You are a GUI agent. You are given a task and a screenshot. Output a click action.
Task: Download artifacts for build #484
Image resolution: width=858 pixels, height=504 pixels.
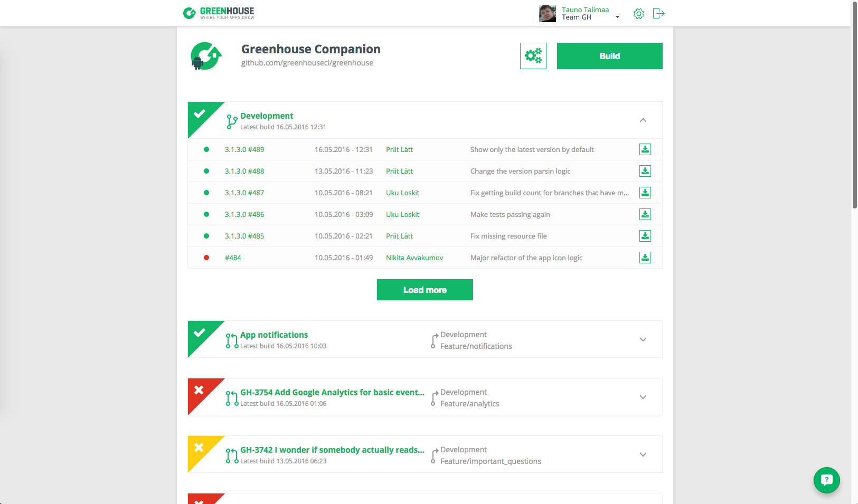(x=645, y=258)
